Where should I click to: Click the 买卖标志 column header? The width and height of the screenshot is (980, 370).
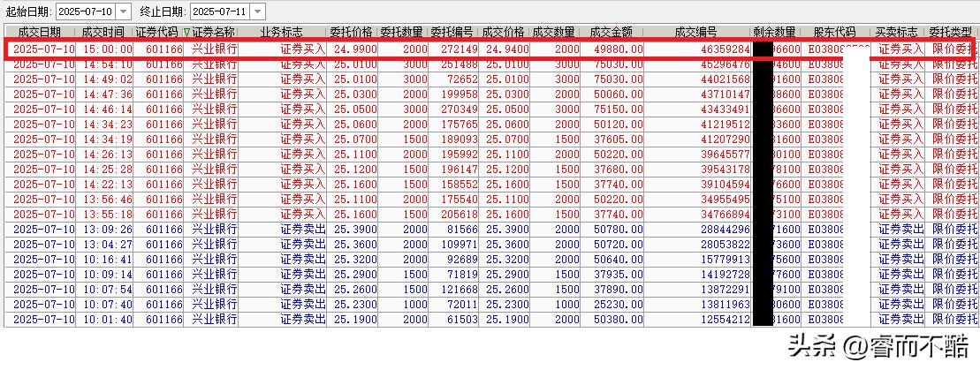coord(900,33)
